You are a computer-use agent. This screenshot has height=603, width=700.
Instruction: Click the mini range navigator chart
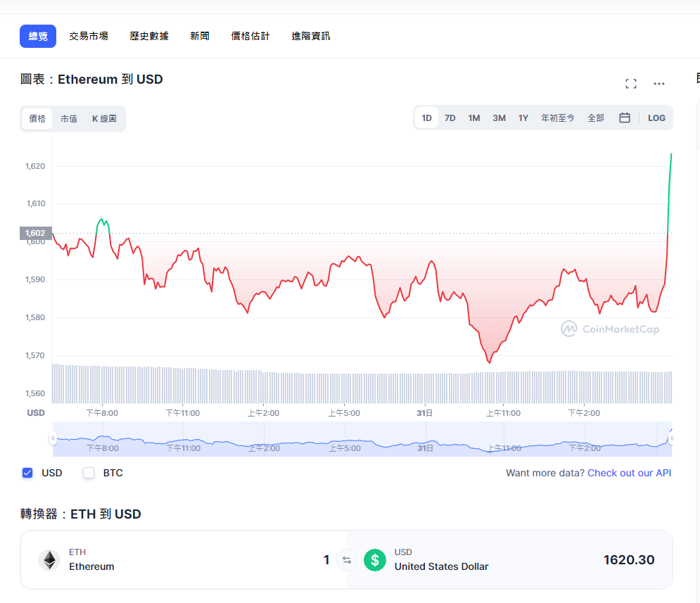pos(362,439)
